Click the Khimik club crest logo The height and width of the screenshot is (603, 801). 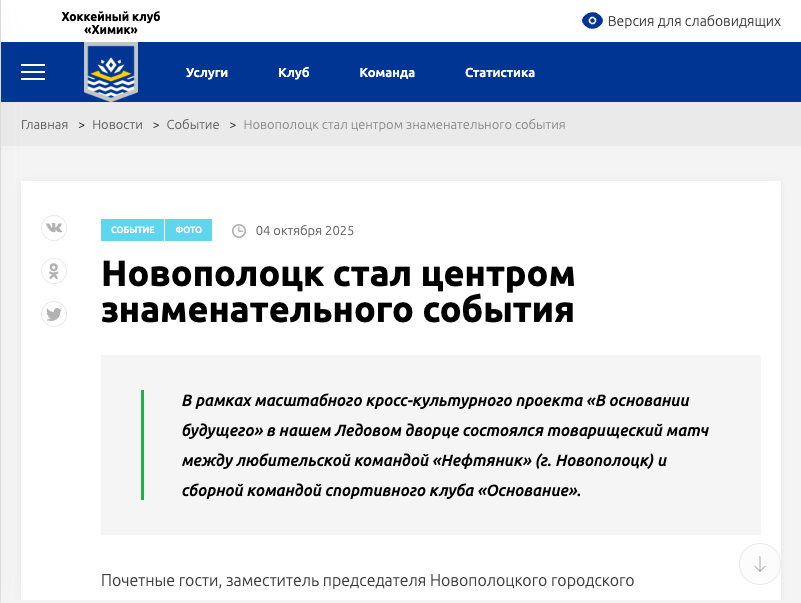[x=111, y=72]
